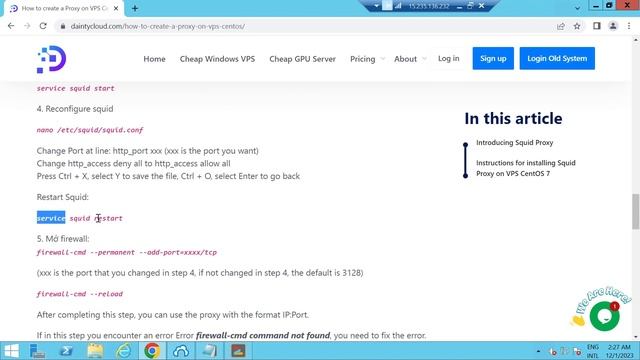Launch PowerShell from the taskbar
Screen dimensions: 640x360
(x=66, y=351)
